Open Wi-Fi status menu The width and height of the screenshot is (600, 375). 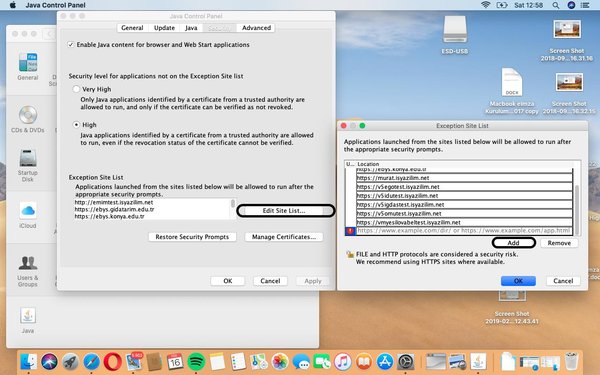[486, 5]
